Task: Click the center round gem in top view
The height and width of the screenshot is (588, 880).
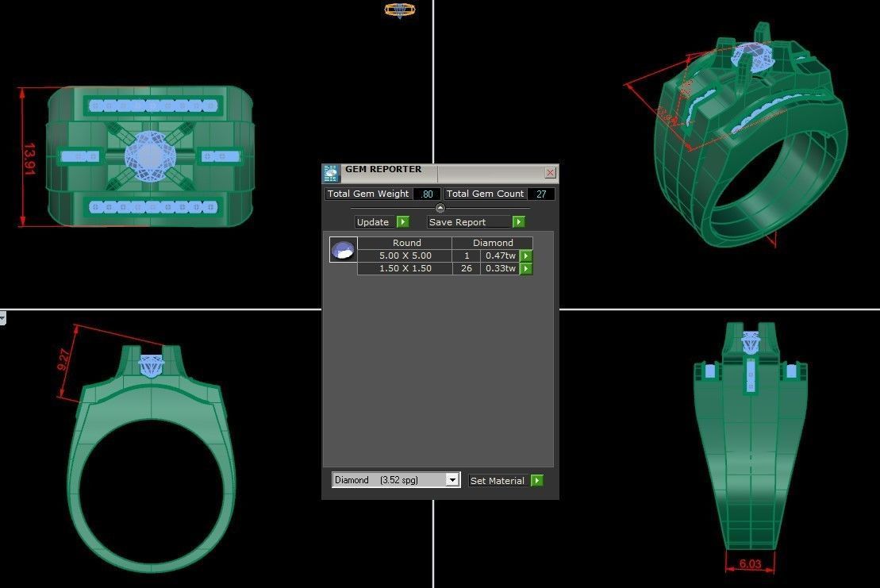Action: [151, 156]
